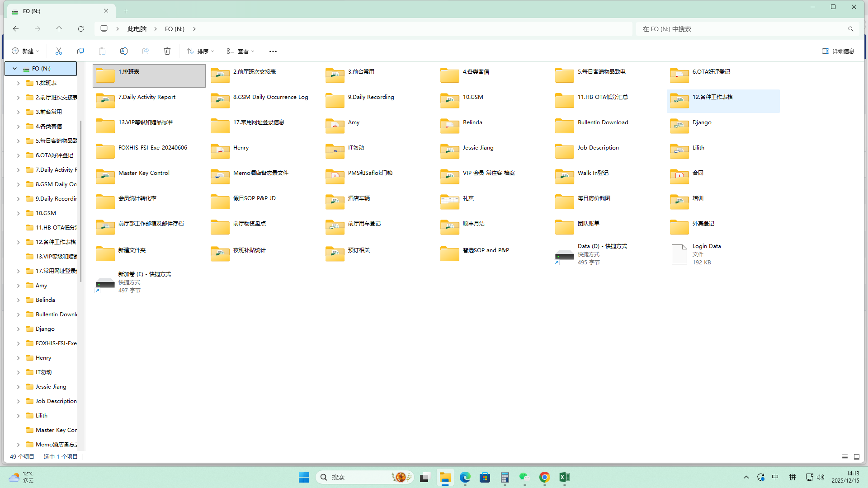Open Google Chrome from the taskbar

point(544,477)
